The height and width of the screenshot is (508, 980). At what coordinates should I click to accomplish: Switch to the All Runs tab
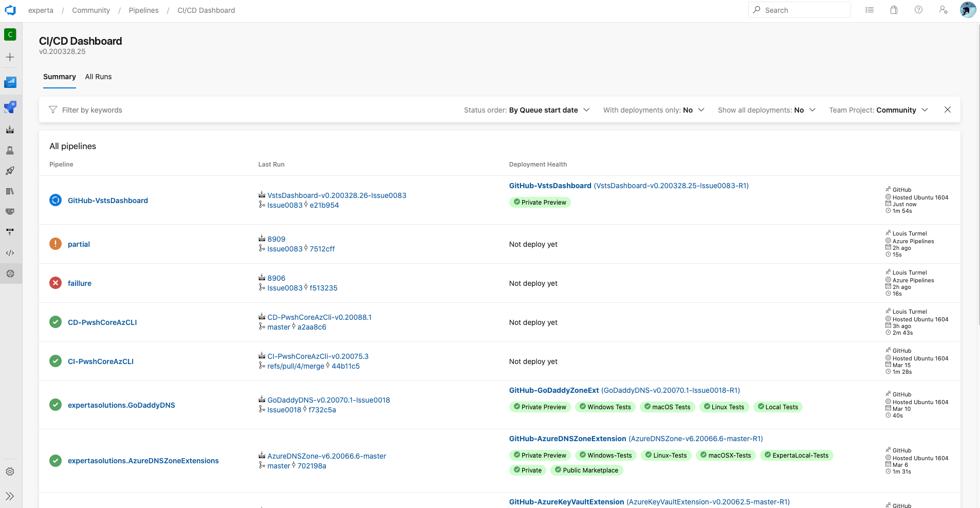(98, 77)
